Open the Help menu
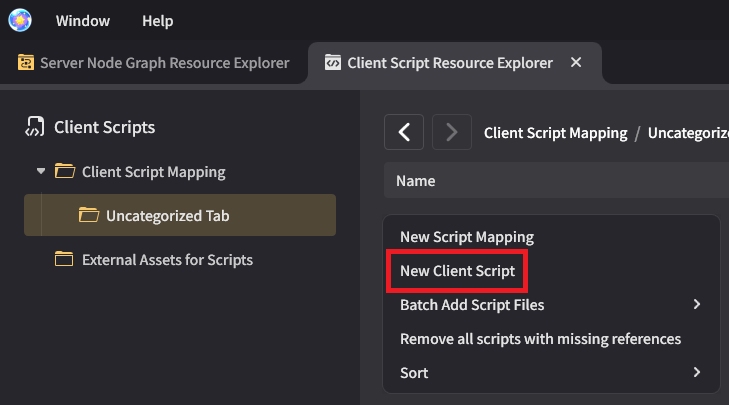Screen dimensions: 729x405 (158, 21)
